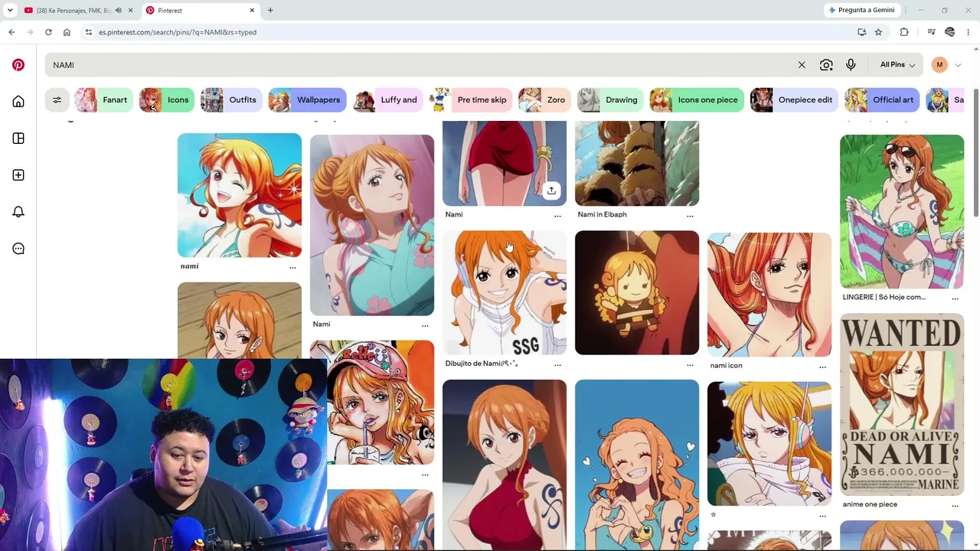The width and height of the screenshot is (980, 551).
Task: Toggle the Drawing filter chip
Action: (x=610, y=100)
